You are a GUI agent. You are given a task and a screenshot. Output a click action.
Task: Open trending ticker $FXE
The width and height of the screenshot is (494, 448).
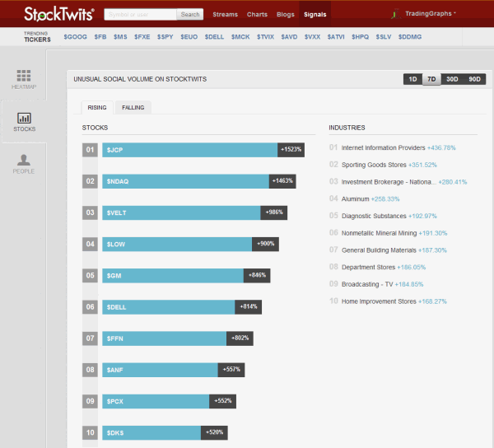pos(142,37)
